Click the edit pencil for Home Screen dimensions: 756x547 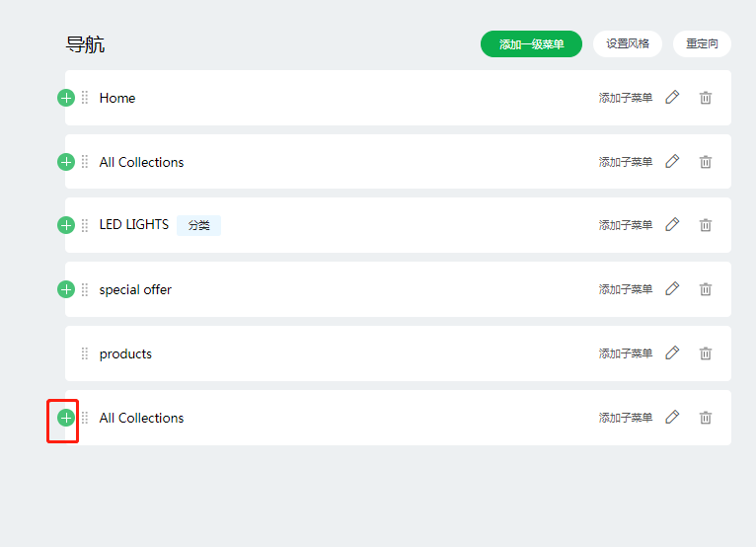tap(672, 98)
